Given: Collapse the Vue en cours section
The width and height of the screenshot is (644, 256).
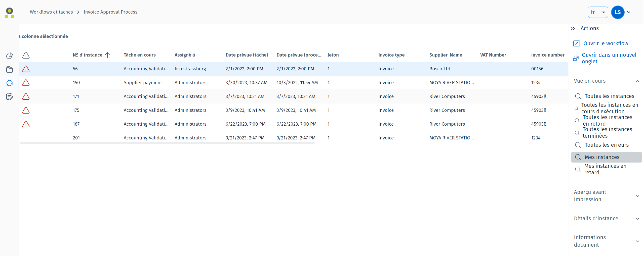Looking at the screenshot, I should [x=637, y=81].
